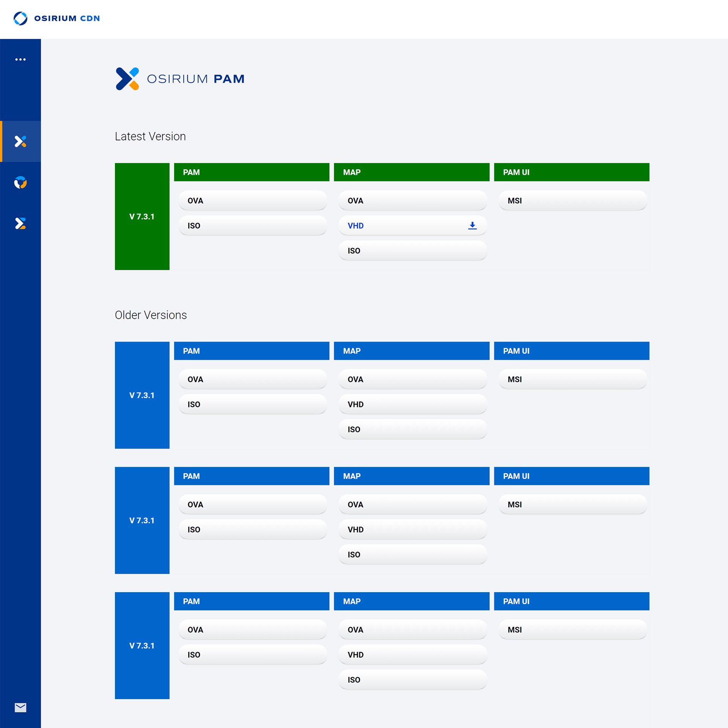Download MAP VHD in the first Older Versions block

413,404
